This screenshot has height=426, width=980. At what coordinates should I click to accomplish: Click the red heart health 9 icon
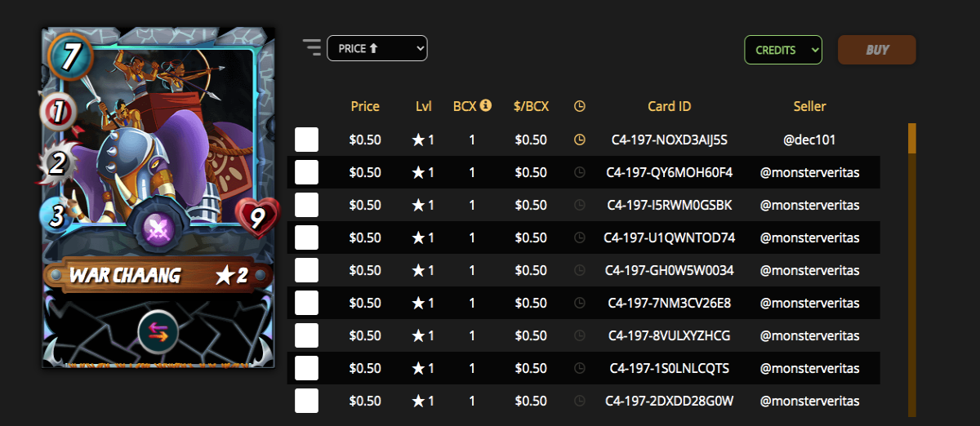point(257,218)
